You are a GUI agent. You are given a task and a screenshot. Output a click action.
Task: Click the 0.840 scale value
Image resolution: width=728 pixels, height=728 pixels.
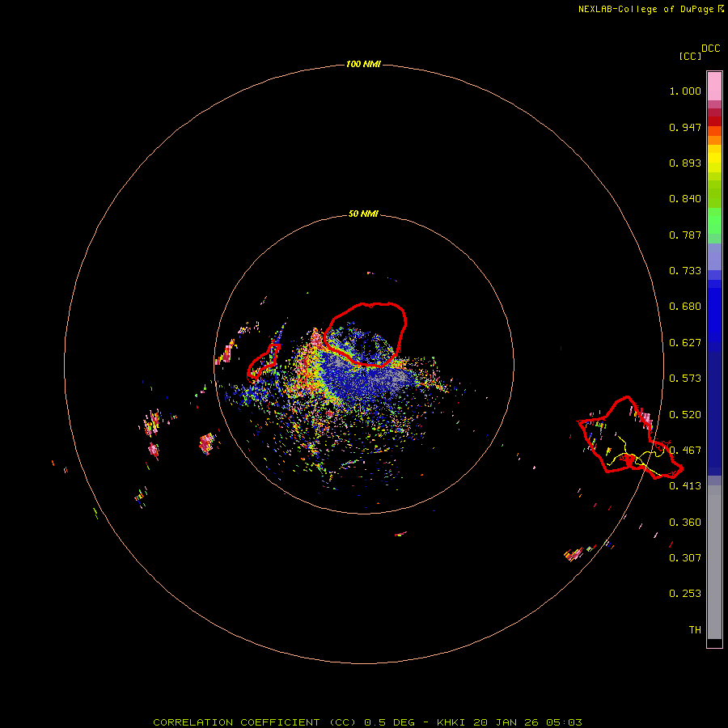pyautogui.click(x=685, y=199)
